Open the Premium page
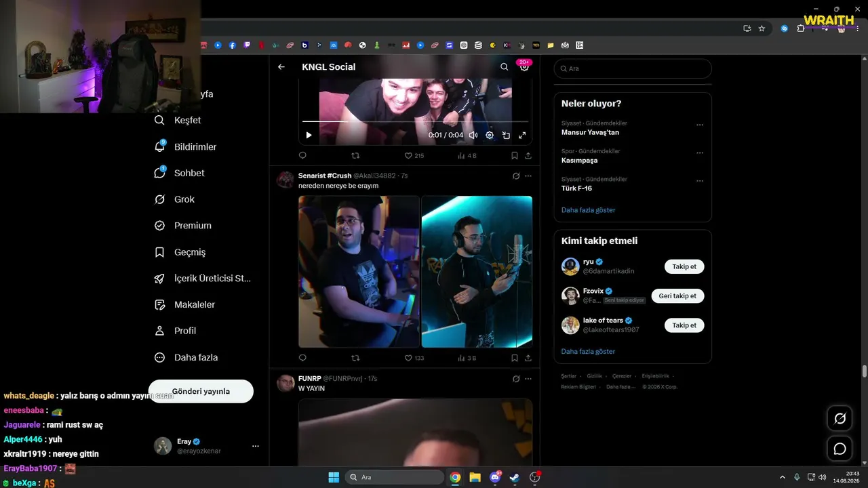The height and width of the screenshot is (488, 868). click(183, 226)
